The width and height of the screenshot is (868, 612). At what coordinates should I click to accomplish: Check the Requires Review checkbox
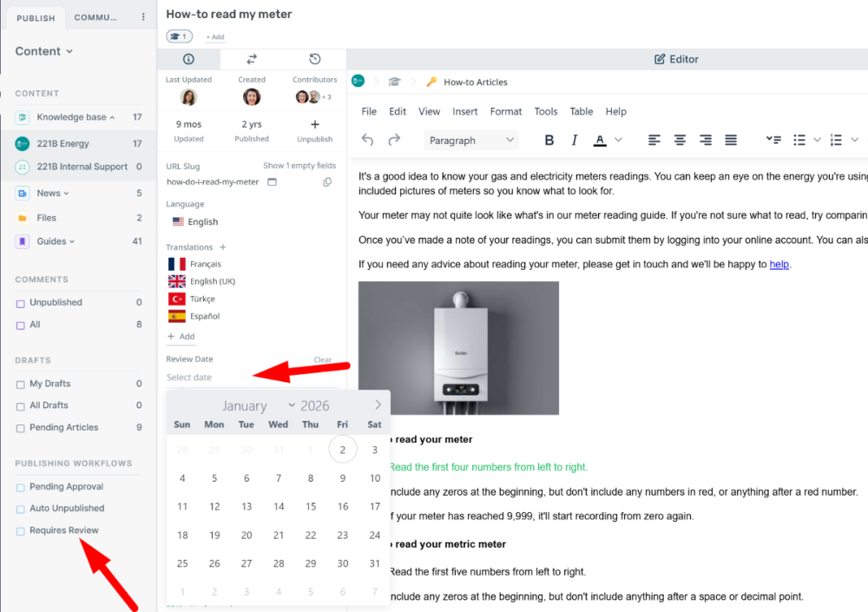(21, 530)
